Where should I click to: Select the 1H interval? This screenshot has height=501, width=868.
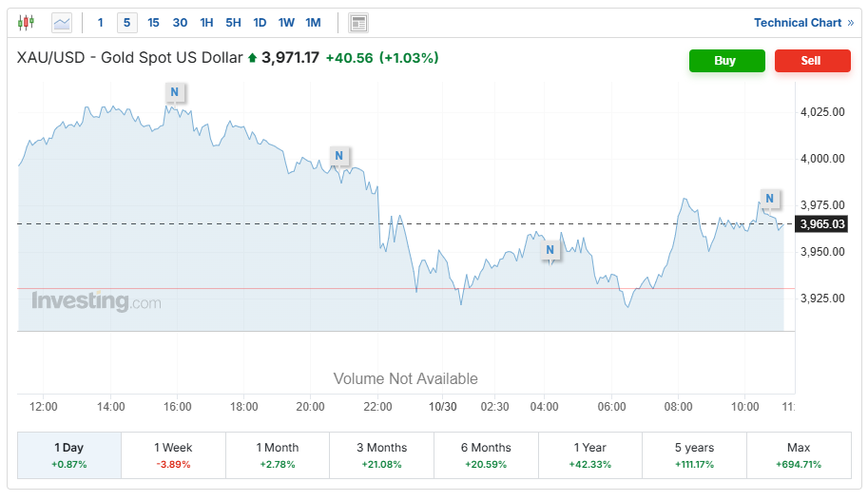tap(206, 23)
